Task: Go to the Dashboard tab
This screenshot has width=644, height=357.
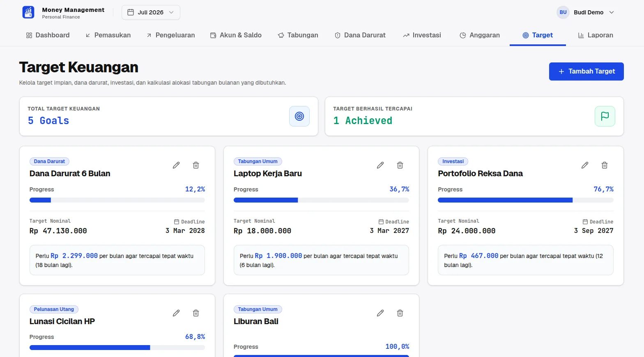Action: click(48, 35)
